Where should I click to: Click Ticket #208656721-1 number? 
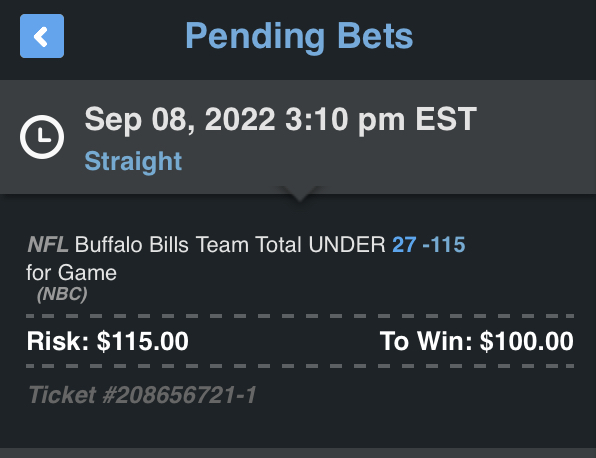(143, 395)
